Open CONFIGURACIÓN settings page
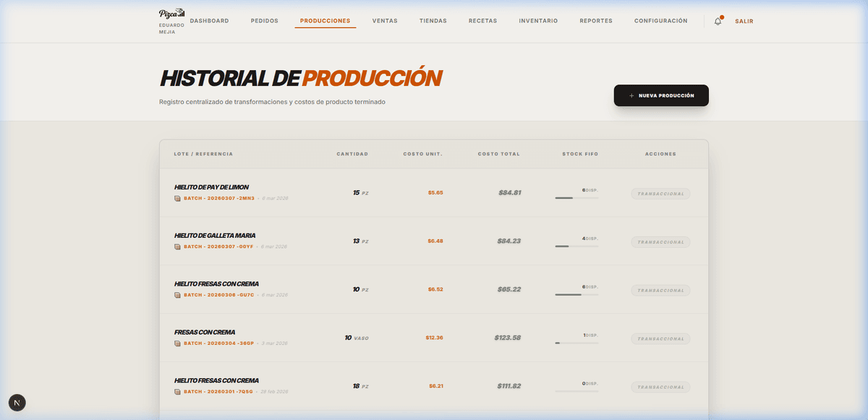Viewport: 868px width, 420px height. (660, 20)
